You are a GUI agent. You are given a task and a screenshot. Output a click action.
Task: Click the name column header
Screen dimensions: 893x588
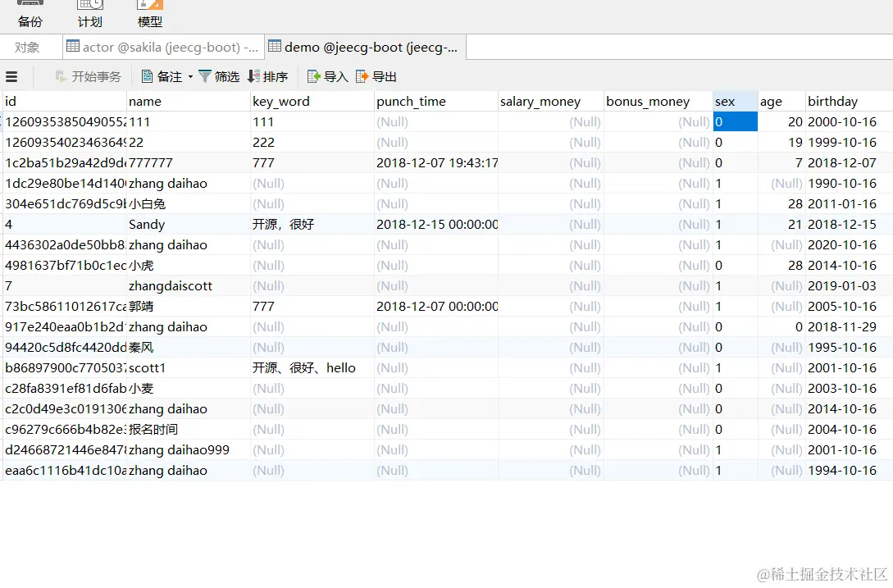point(189,102)
